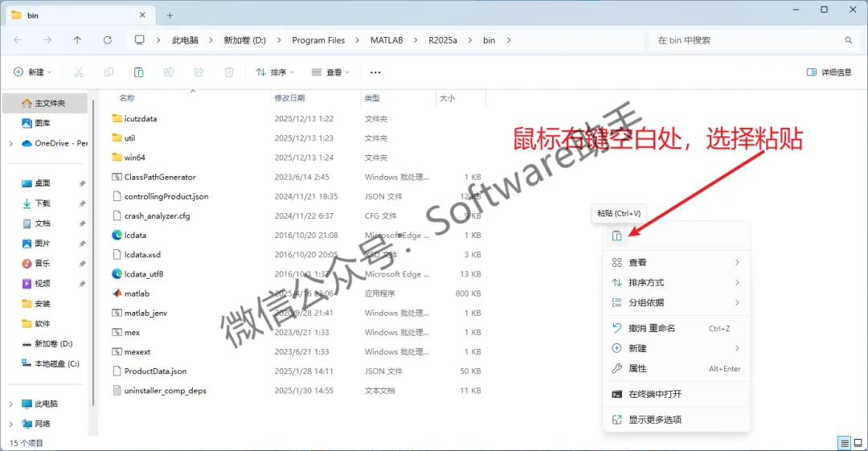Screen dimensions: 868x451
Task: Click the cut scissors toolbar icon
Action: pos(79,72)
